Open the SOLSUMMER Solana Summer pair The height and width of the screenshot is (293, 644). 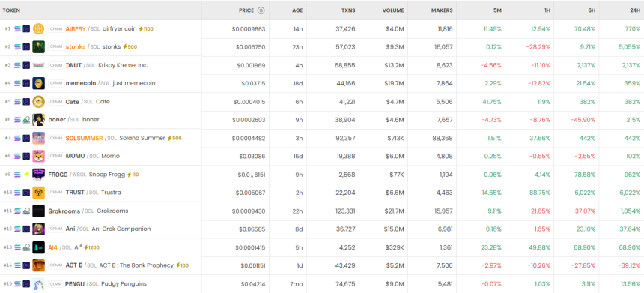(322, 138)
